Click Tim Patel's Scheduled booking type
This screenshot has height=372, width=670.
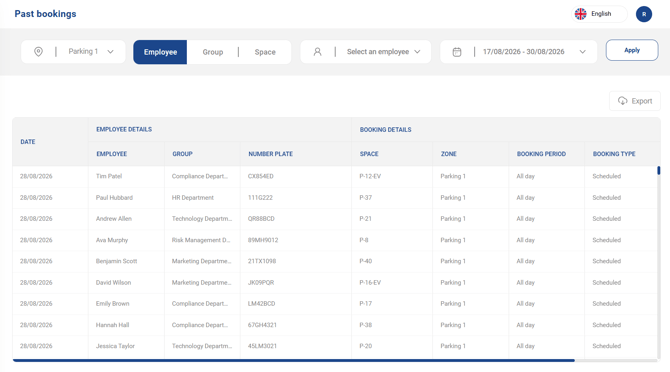pyautogui.click(x=606, y=176)
